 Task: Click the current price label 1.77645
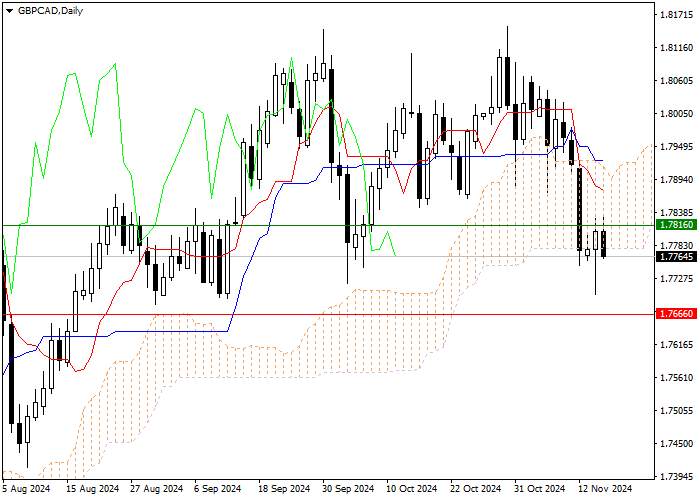[x=677, y=257]
